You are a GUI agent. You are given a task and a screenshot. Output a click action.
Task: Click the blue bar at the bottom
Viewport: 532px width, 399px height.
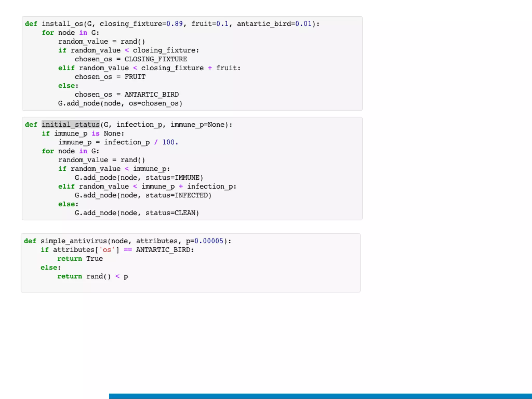point(320,396)
